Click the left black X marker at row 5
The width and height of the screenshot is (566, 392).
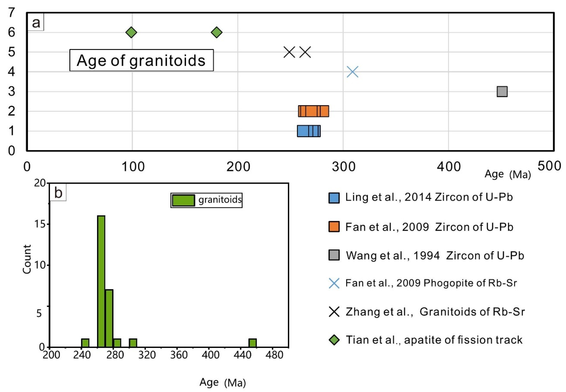pos(289,52)
